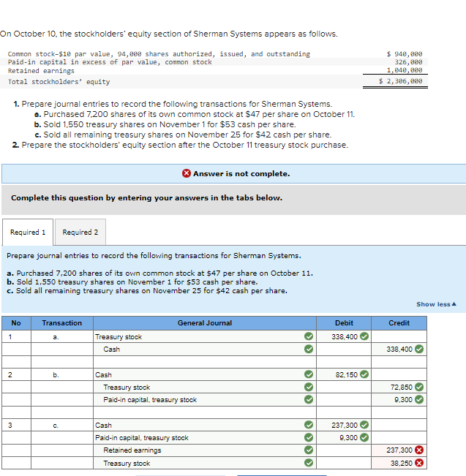Click green check beside Treasury stock in entry b
466x476 pixels.
coord(309,387)
